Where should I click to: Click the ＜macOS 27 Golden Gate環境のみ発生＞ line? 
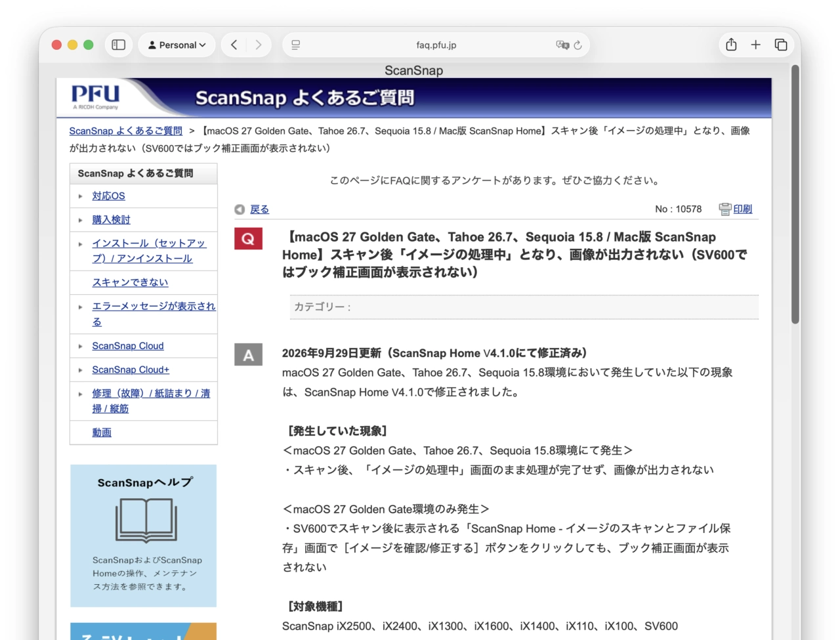tap(386, 509)
